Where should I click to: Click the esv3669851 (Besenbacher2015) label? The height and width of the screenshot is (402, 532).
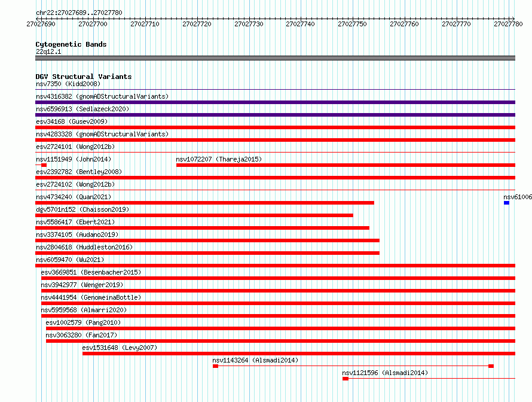91,272
